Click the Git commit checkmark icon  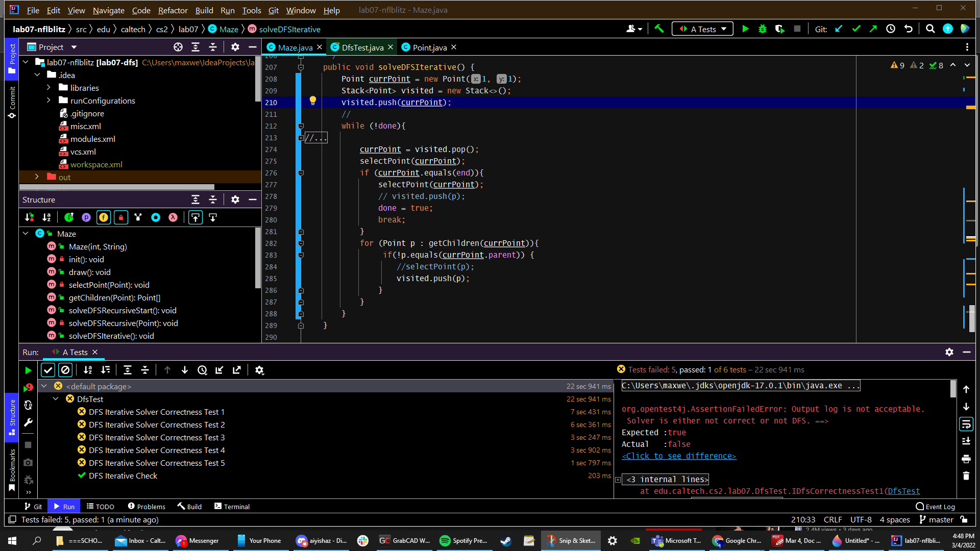pyautogui.click(x=856, y=29)
